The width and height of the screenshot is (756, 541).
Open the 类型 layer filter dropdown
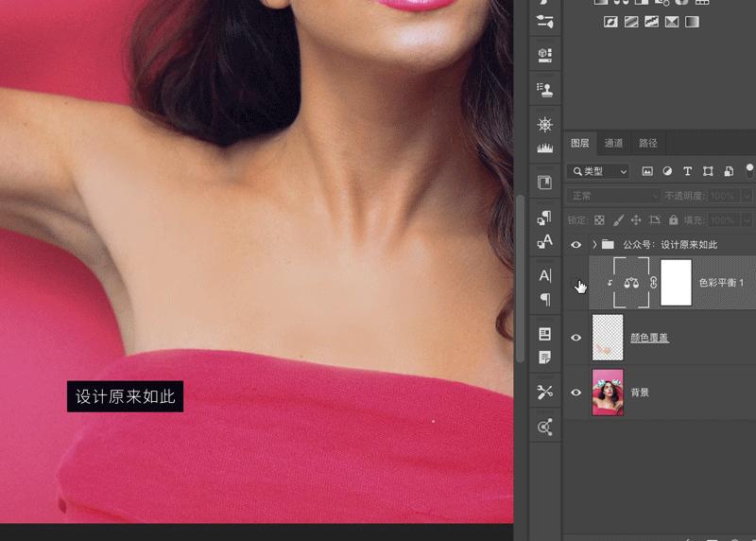pos(598,171)
